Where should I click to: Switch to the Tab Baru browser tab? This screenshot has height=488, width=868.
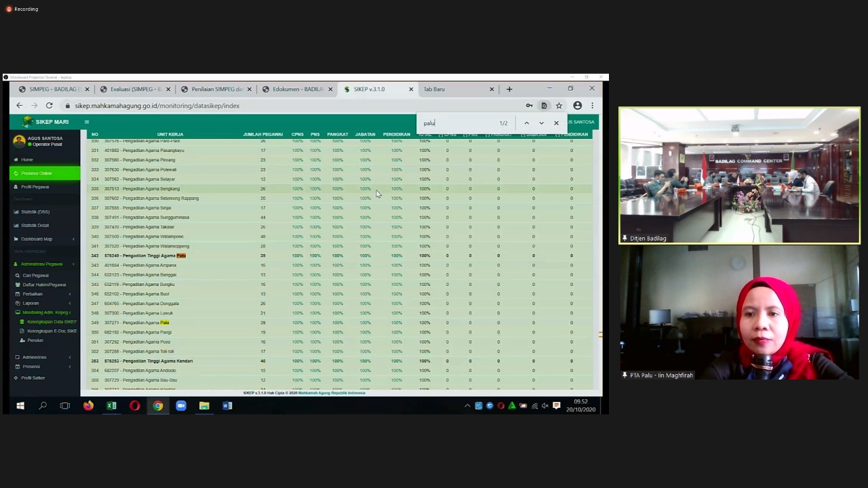pos(434,89)
